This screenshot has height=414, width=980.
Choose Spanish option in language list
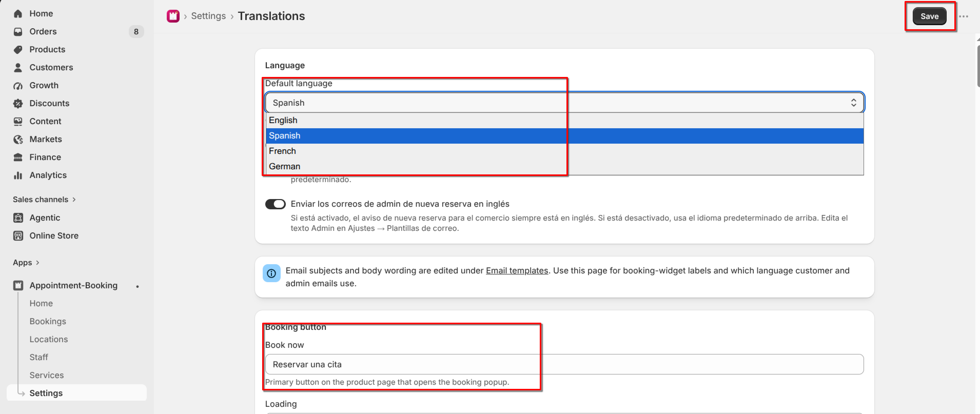click(x=565, y=136)
